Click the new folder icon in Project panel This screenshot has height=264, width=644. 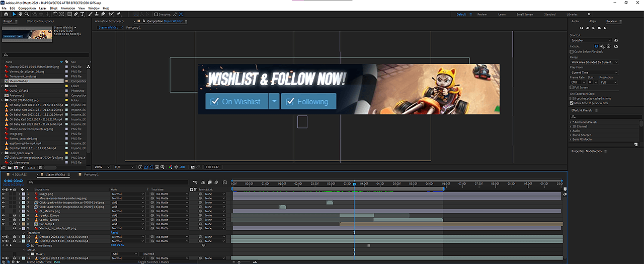point(10,168)
